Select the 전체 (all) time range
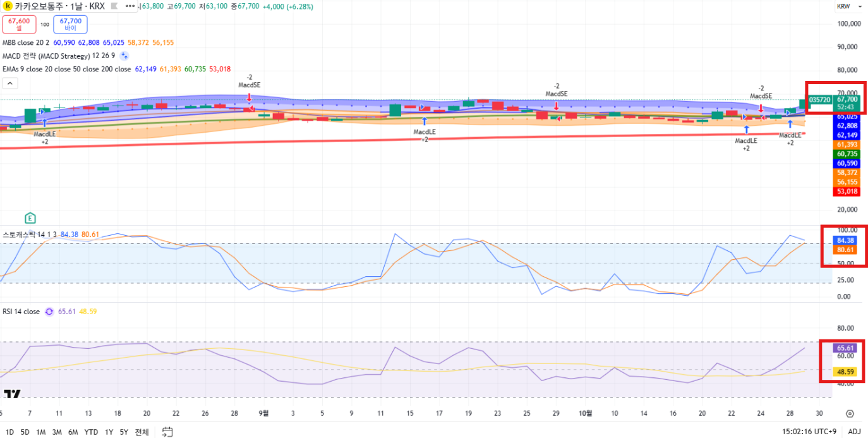Screen dimensions: 868x438 click(x=142, y=432)
